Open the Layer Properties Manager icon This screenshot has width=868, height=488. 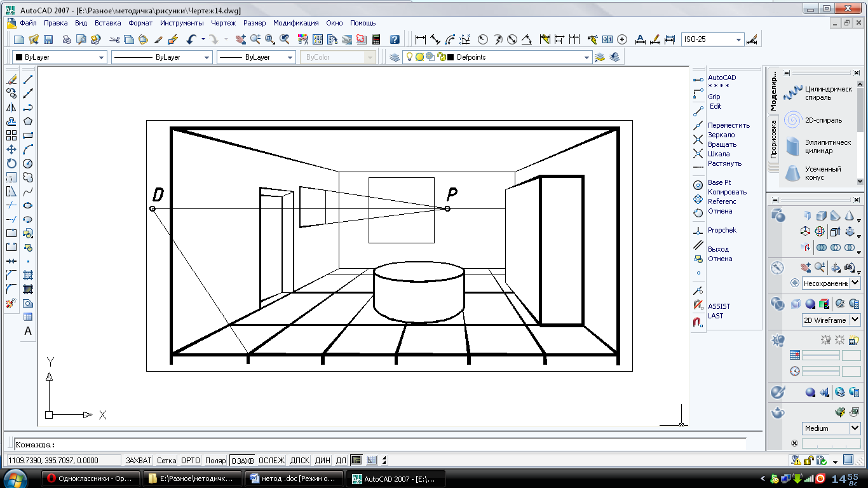[x=395, y=57]
